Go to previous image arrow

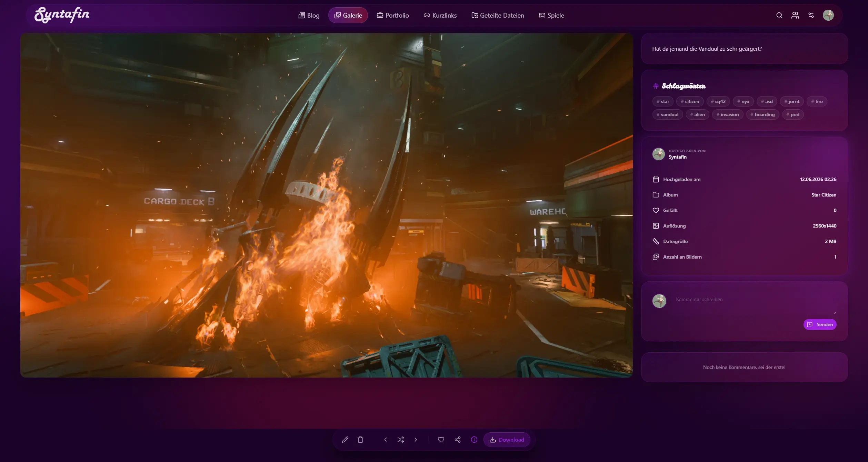[386, 440]
